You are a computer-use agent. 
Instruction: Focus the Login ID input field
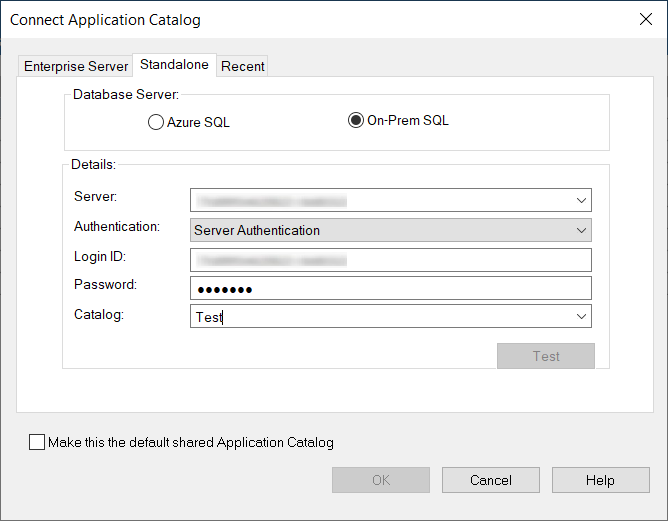point(390,260)
